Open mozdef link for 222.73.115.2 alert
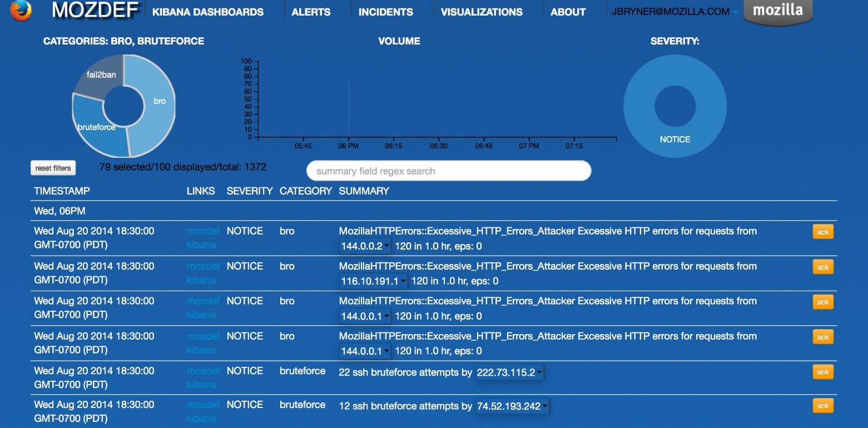 pyautogui.click(x=203, y=371)
